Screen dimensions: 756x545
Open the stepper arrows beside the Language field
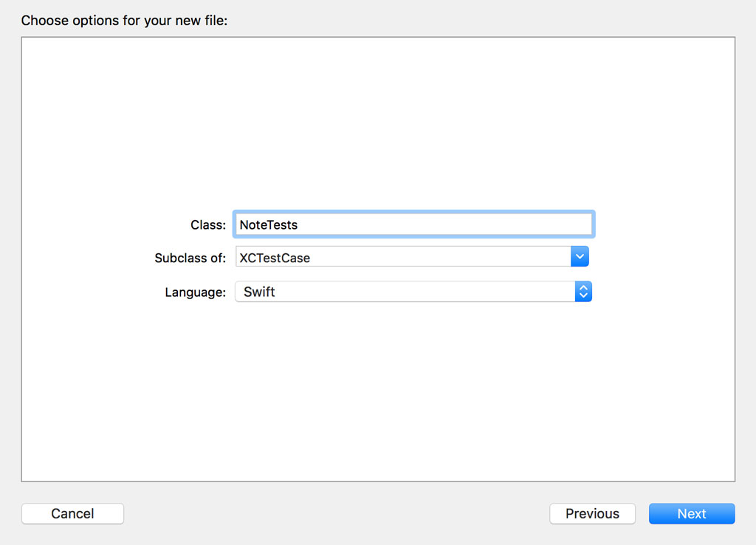click(x=583, y=291)
